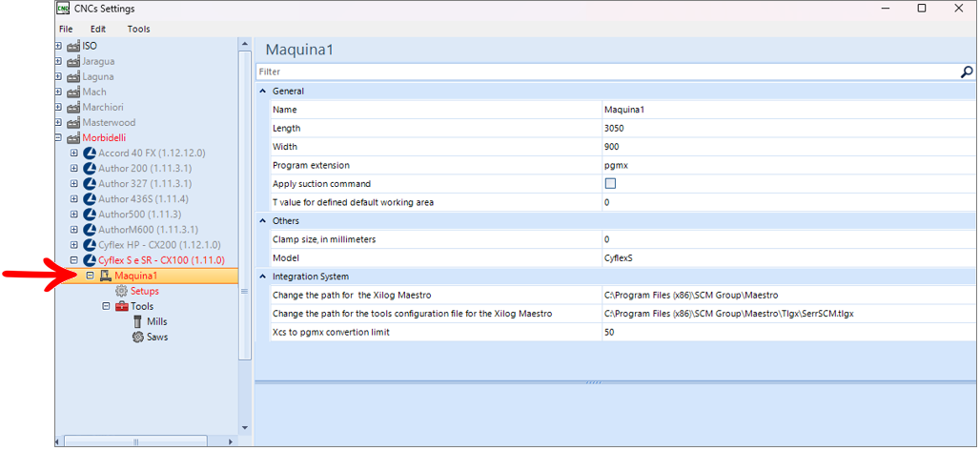
Task: Edit the Width value 900
Action: click(x=788, y=147)
